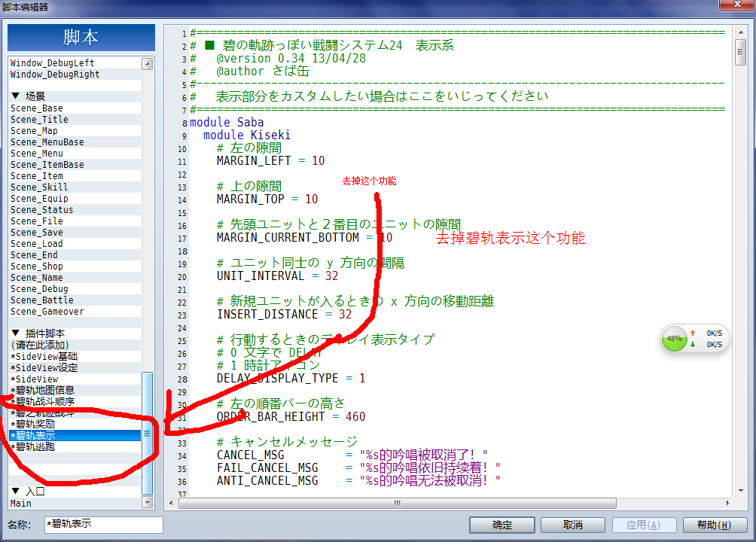Click code editor vertical scroll up arrow
This screenshot has height=542, width=756.
coord(741,33)
